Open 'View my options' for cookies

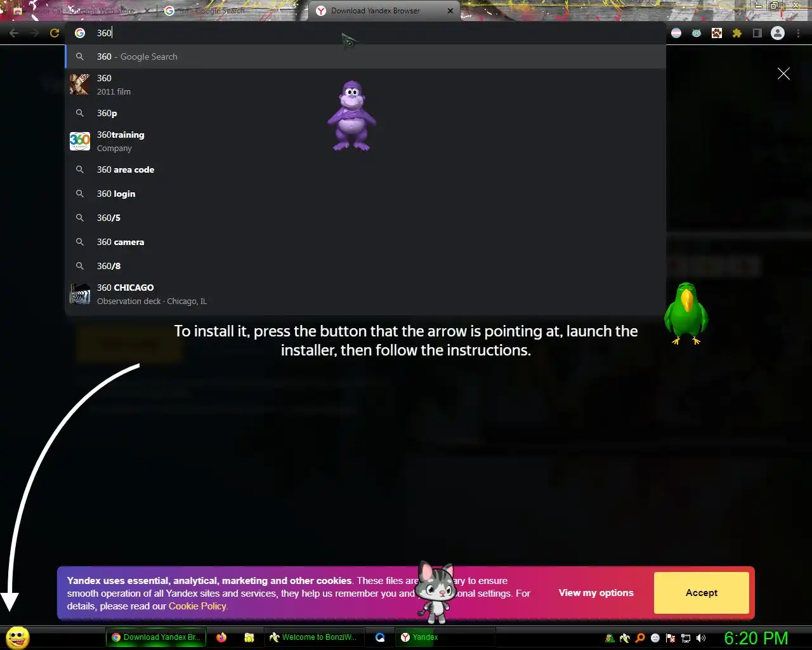click(596, 593)
